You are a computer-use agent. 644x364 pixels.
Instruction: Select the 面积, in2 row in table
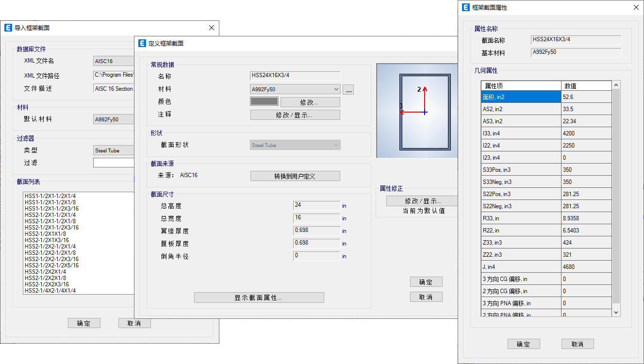pos(521,97)
